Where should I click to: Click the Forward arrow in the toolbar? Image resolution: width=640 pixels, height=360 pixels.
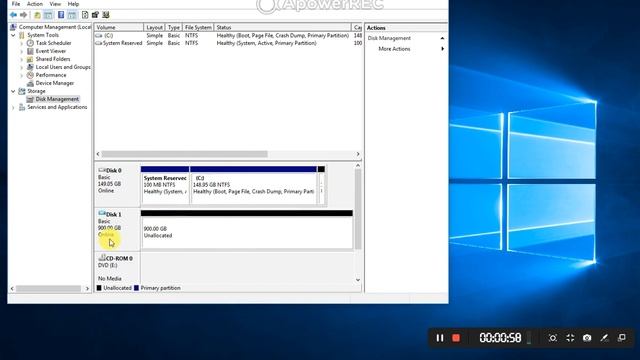click(23, 15)
